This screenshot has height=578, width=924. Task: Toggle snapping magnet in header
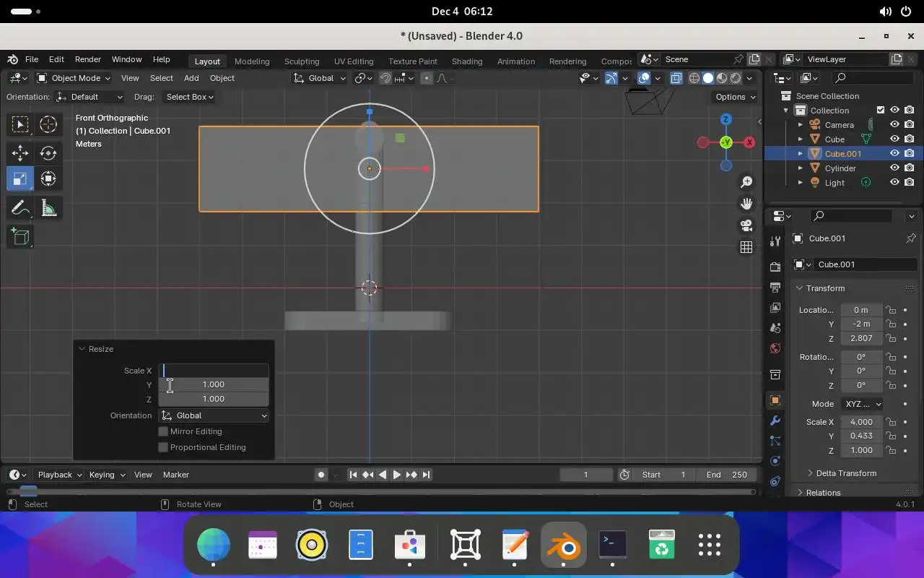386,78
